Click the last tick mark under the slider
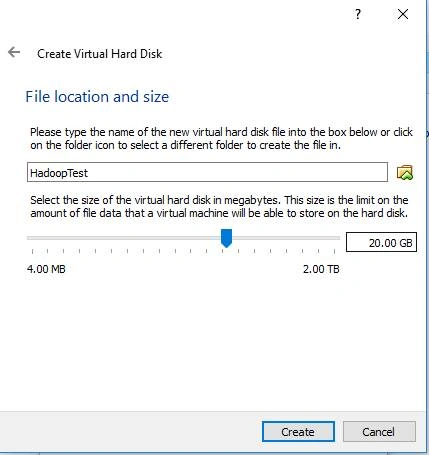This screenshot has width=429, height=455. (335, 251)
